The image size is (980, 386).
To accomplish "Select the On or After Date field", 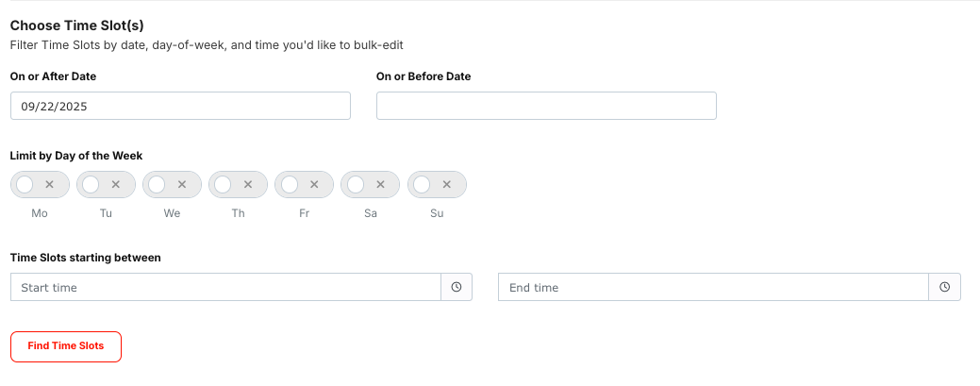I will pos(180,106).
